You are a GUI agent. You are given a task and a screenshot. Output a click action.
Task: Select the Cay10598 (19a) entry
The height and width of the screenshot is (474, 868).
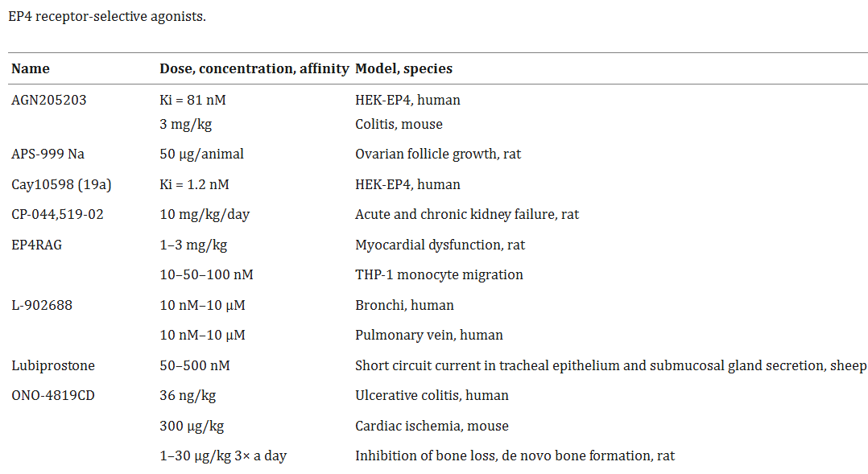pyautogui.click(x=61, y=184)
